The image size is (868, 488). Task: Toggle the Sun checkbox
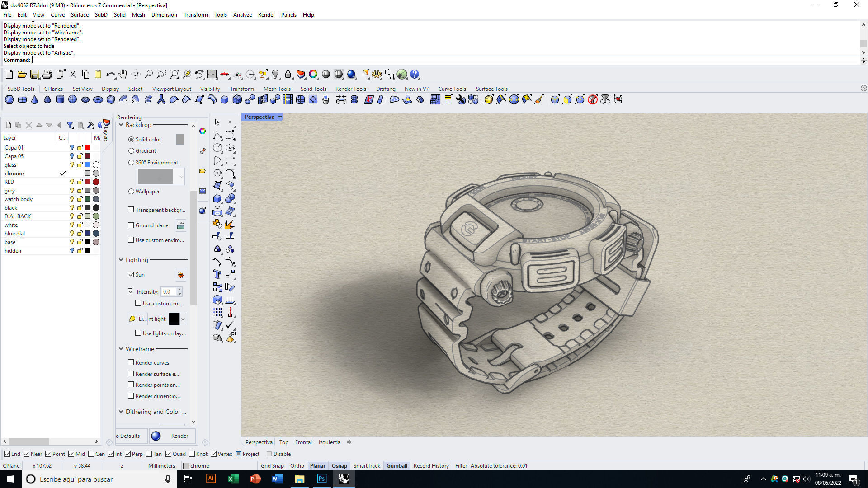(131, 274)
